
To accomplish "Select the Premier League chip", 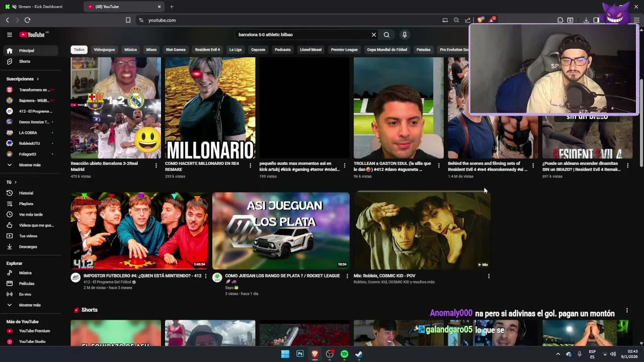I will click(x=344, y=50).
